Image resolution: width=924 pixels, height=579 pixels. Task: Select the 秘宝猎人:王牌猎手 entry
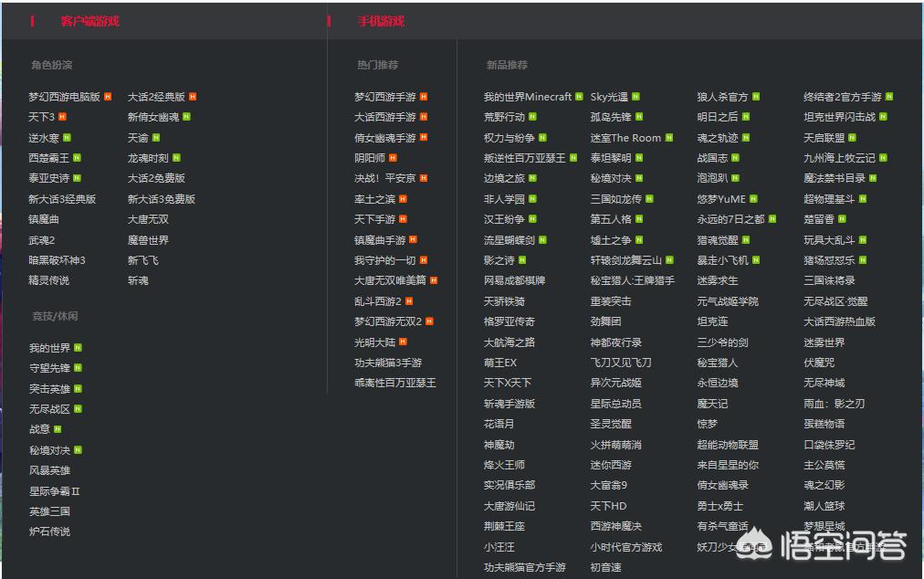633,280
